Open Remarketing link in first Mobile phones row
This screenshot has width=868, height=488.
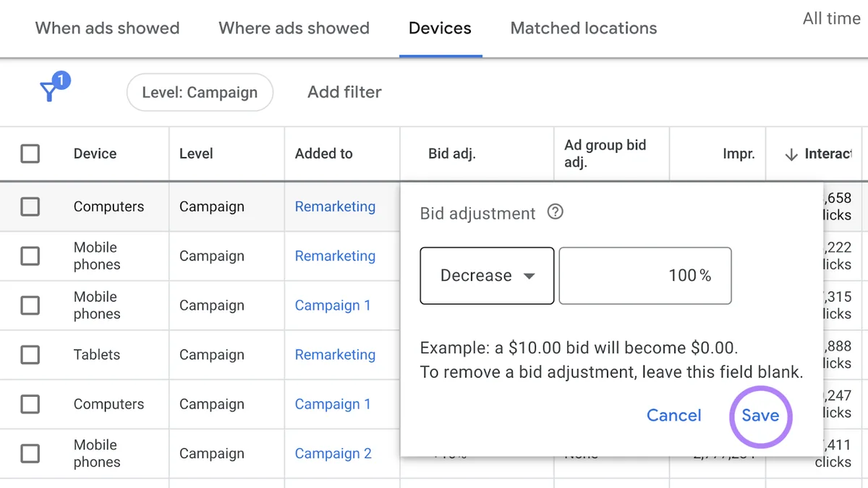point(335,256)
